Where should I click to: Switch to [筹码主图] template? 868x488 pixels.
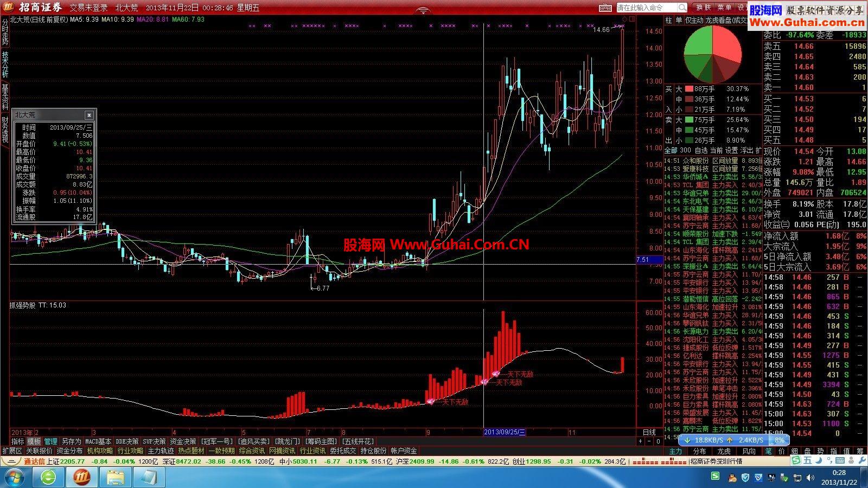(321, 442)
